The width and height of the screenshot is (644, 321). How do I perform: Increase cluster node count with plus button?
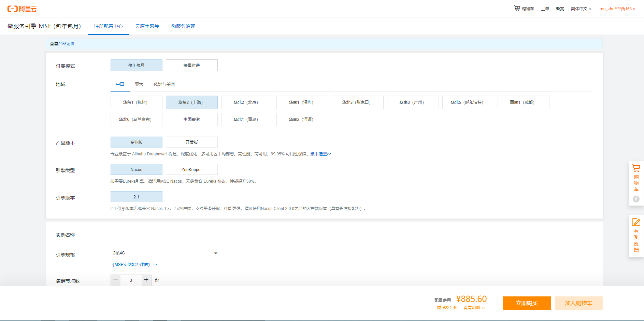(x=146, y=280)
